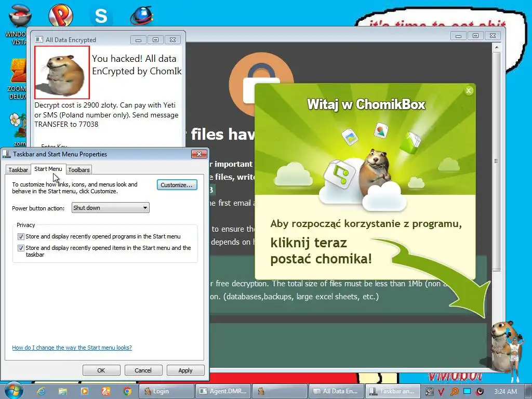The image size is (532, 399).
Task: Launch UC Browser from the taskbar
Action: [106, 391]
